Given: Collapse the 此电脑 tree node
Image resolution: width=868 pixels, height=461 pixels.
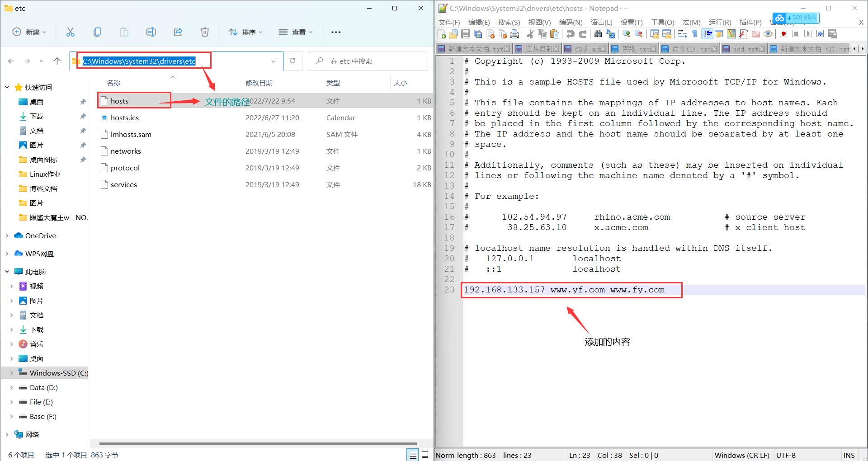Looking at the screenshot, I should [x=7, y=272].
